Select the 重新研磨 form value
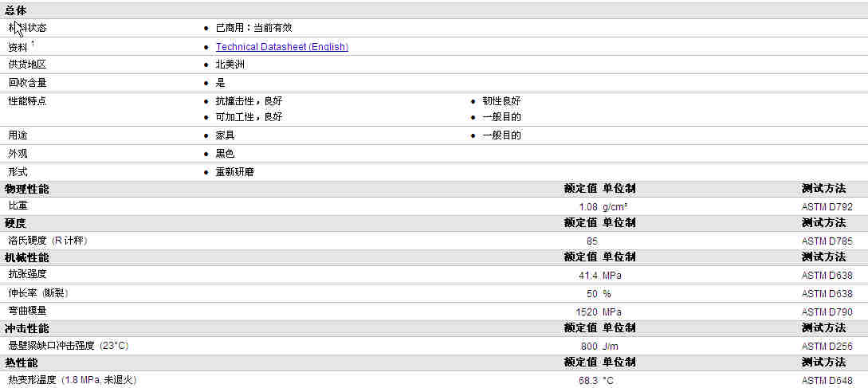This screenshot has width=868, height=388. point(234,172)
